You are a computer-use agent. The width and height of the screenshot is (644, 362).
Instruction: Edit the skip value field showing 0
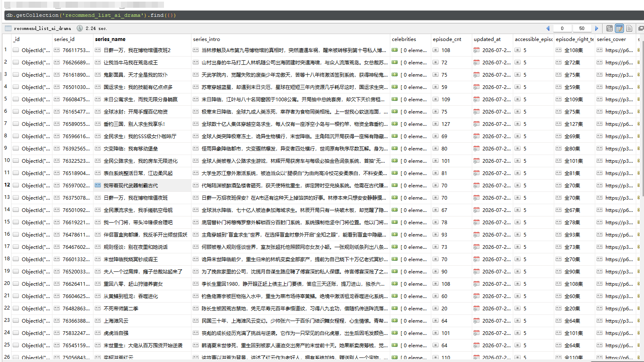click(562, 28)
